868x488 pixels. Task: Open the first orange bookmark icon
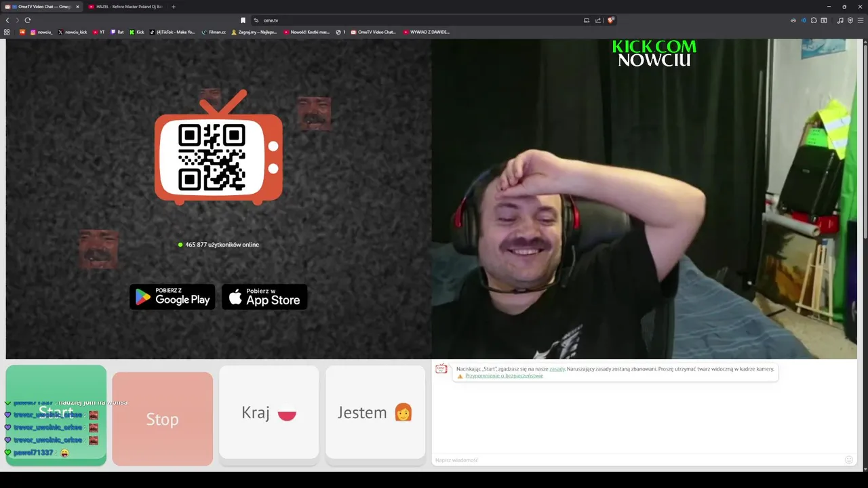coord(21,32)
